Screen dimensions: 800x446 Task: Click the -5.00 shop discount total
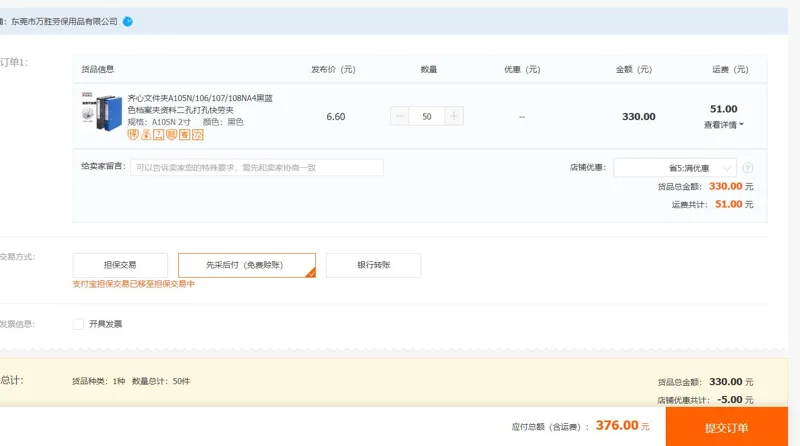[x=730, y=400]
